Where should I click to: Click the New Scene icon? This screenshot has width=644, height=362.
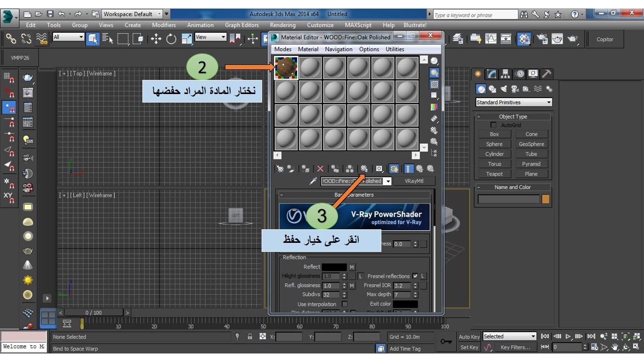(28, 14)
